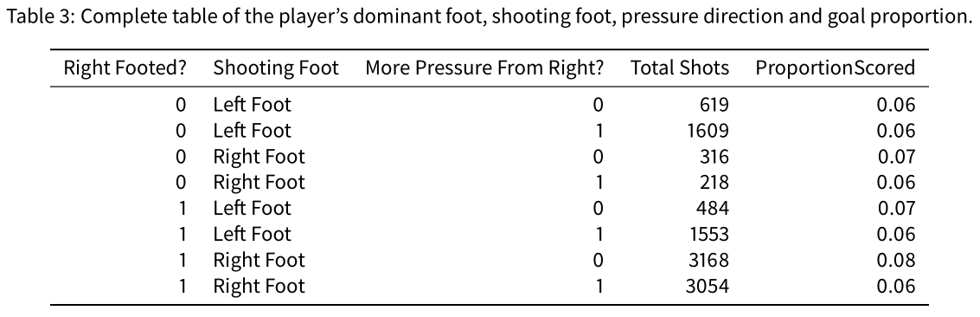
Task: Click the 'Total Shots' column header
Action: (679, 68)
